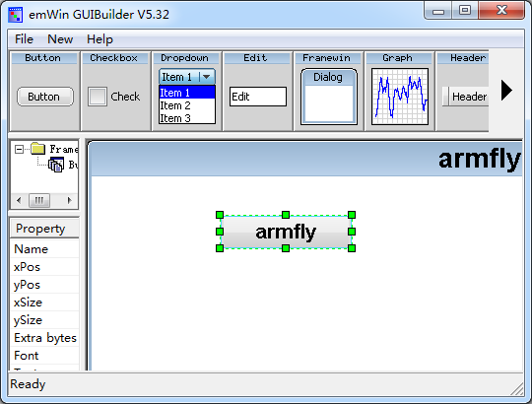Select the Button widget from the palette
532x404 pixels.
[x=44, y=92]
